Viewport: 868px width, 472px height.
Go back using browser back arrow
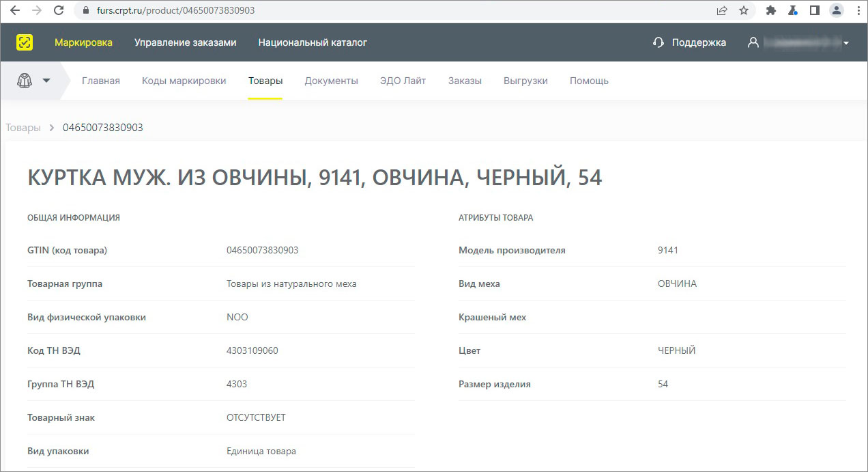coord(14,11)
